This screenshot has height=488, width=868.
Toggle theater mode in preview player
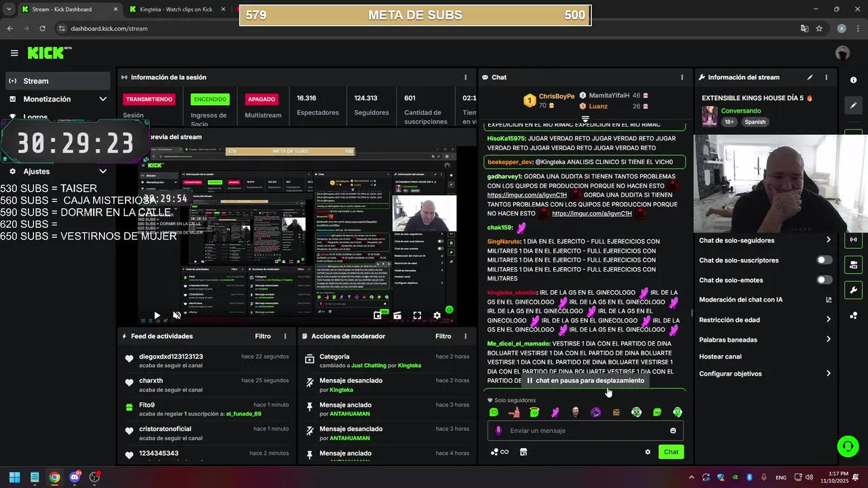pos(397,315)
